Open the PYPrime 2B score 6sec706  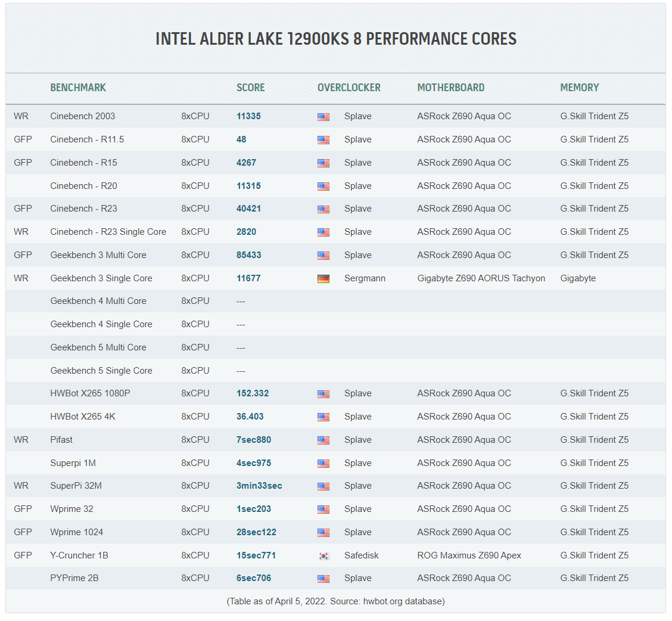tap(254, 577)
